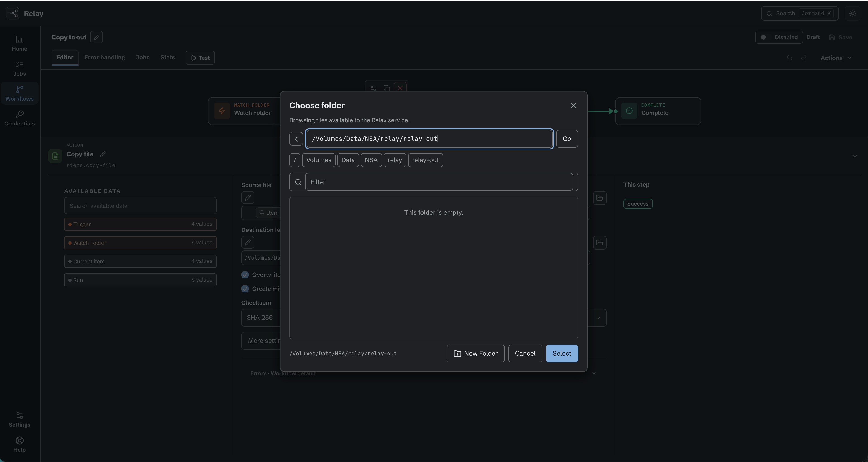The width and height of the screenshot is (868, 462).
Task: Toggle the light/dark theme icon
Action: click(853, 14)
